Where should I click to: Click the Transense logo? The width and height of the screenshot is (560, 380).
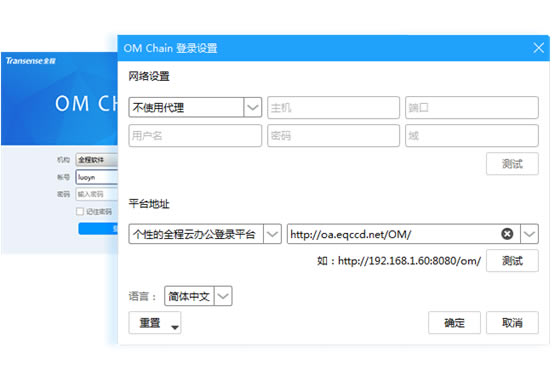(x=30, y=61)
